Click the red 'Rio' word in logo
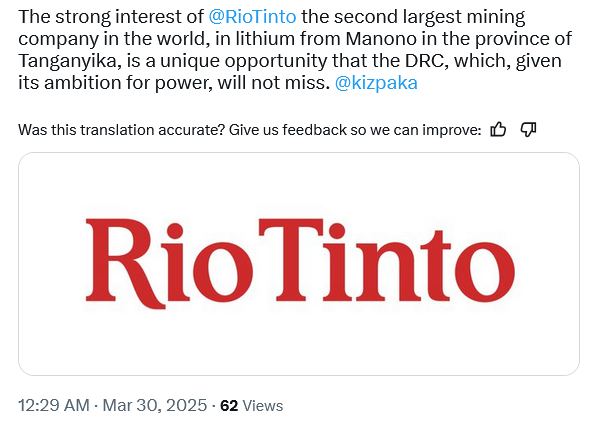Viewport: 598px width, 426px height. [x=169, y=263]
